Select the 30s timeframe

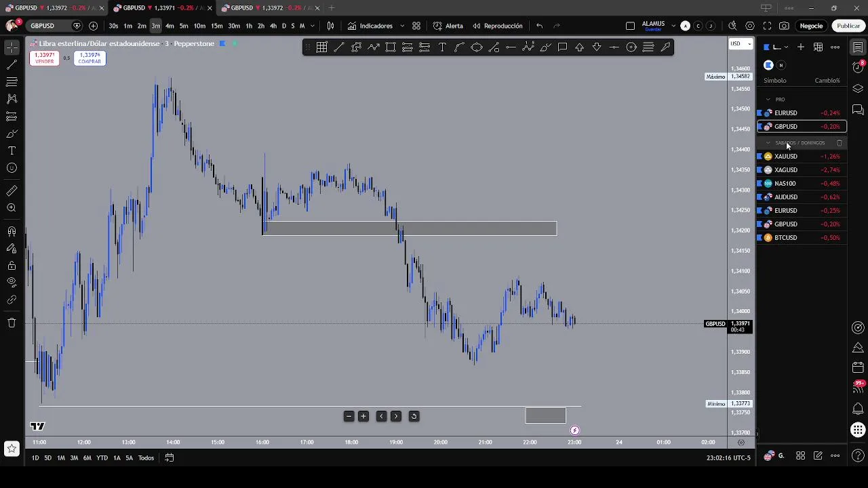(113, 26)
